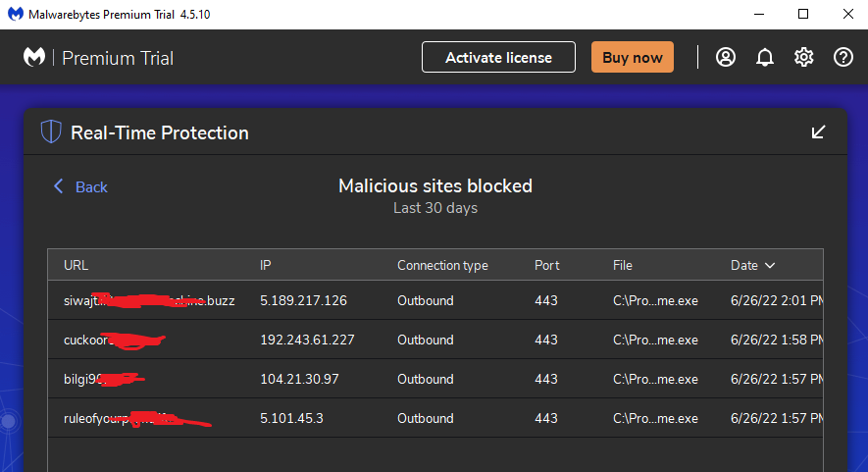This screenshot has width=868, height=472.
Task: Open the settings gear
Action: pyautogui.click(x=804, y=57)
